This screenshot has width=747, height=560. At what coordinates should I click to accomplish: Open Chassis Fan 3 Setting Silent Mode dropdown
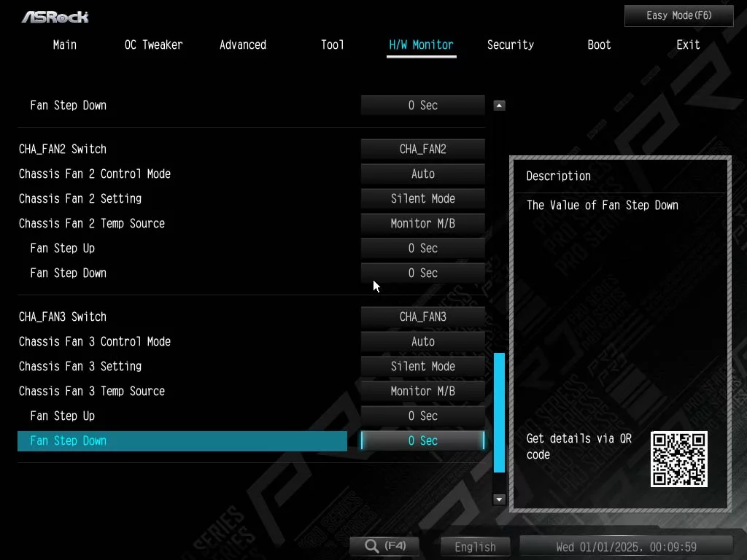point(422,367)
